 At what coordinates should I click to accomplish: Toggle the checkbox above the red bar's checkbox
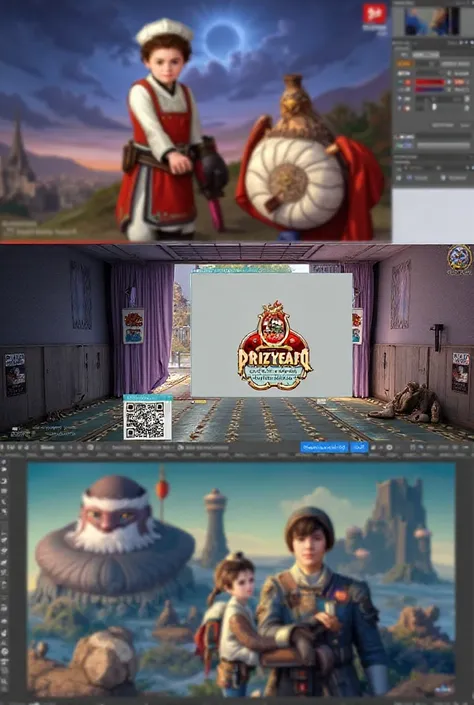click(449, 73)
